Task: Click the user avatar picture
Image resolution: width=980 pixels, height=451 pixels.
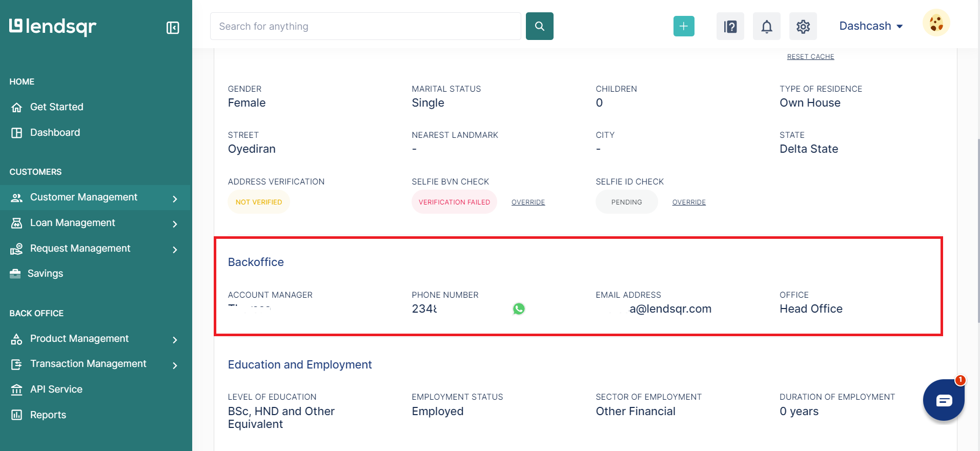Action: pyautogui.click(x=936, y=23)
